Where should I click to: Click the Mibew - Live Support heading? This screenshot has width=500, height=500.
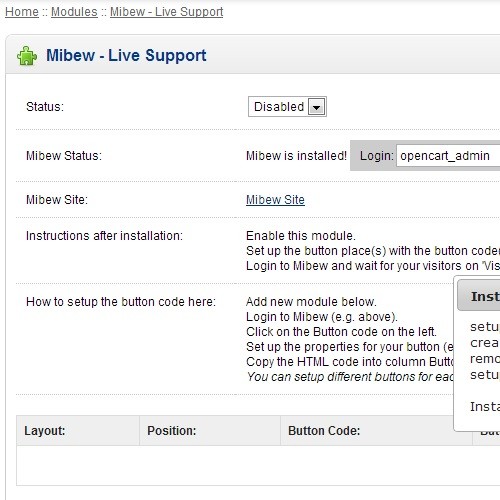126,55
